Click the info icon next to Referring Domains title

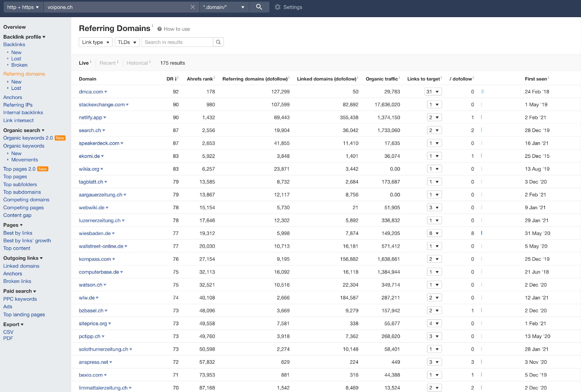(152, 26)
